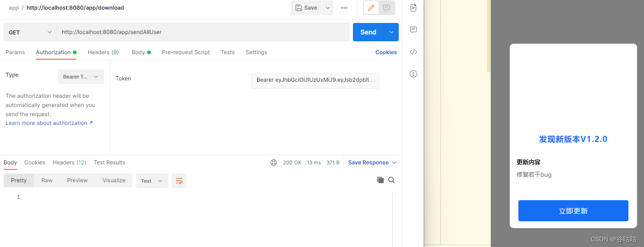Open Learn more about authorization link
Viewport: 644px width, 247px height.
49,123
